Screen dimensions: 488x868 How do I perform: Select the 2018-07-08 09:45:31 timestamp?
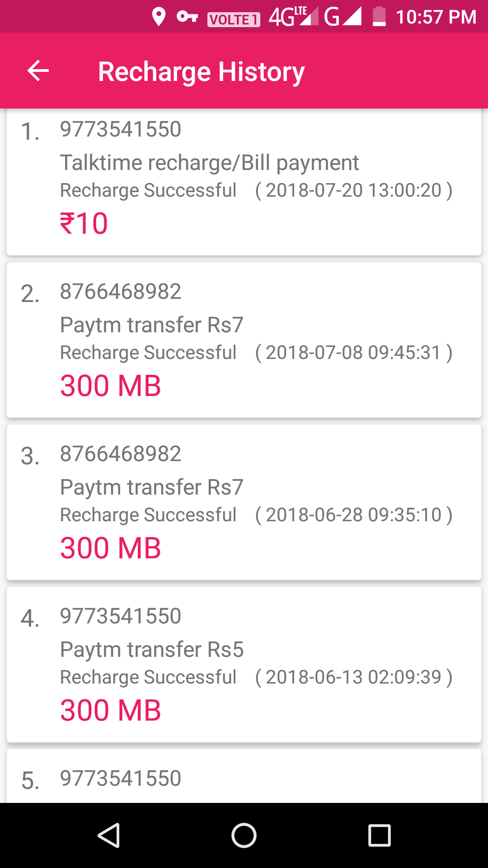point(354,353)
